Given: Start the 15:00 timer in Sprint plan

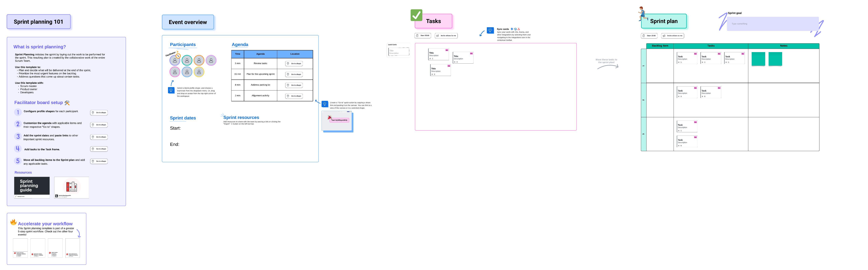Looking at the screenshot, I should [649, 36].
